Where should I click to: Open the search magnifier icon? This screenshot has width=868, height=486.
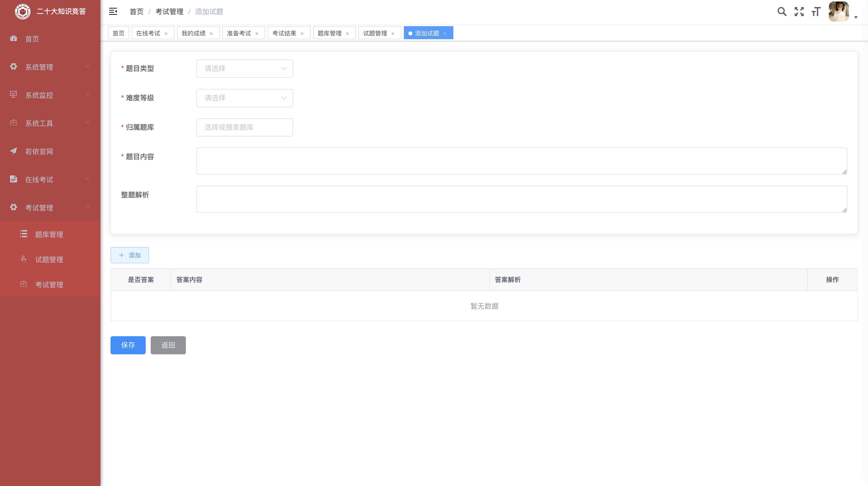click(782, 12)
